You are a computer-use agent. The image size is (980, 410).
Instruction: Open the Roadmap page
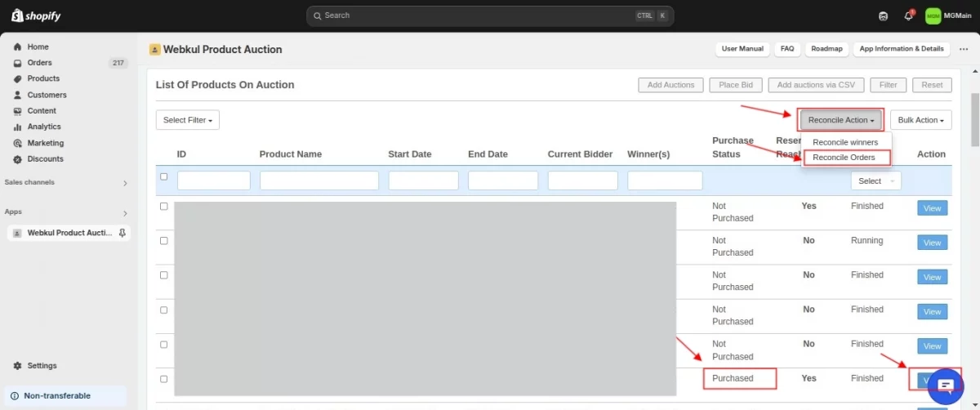point(826,49)
